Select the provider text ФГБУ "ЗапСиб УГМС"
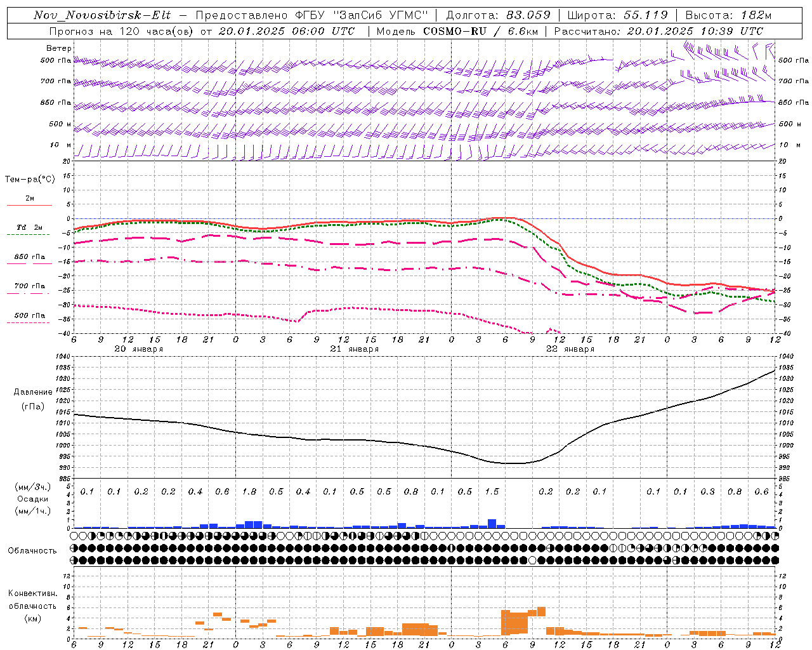812x650 pixels. 362,15
